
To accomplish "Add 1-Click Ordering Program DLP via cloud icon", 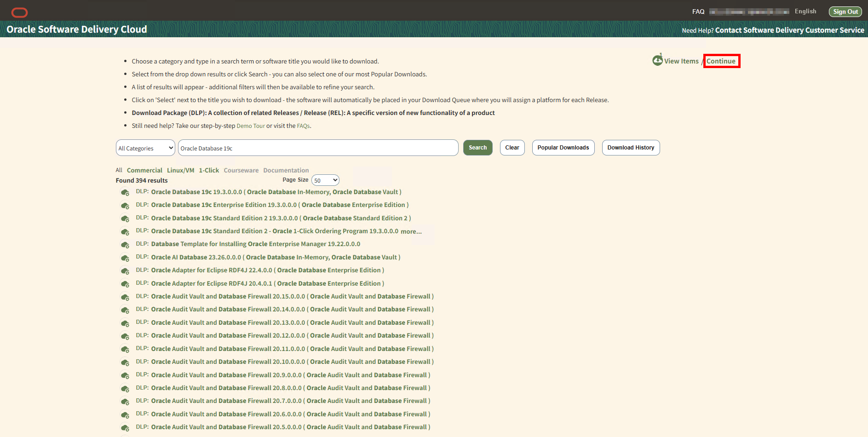I will point(125,231).
